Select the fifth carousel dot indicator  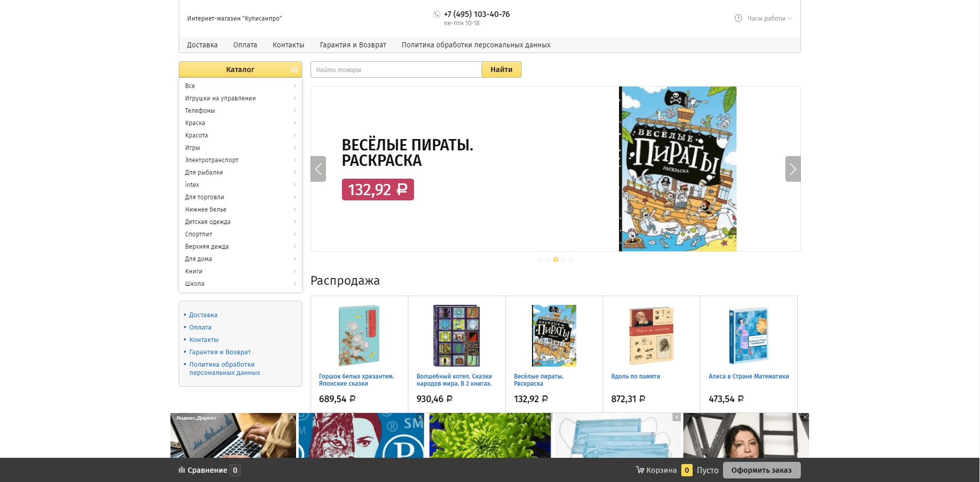coord(571,260)
